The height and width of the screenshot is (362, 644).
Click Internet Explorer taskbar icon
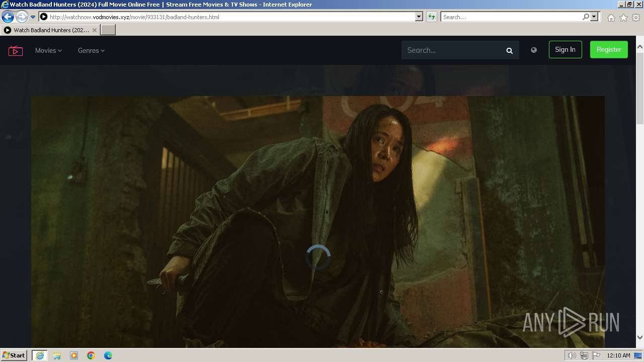click(40, 355)
